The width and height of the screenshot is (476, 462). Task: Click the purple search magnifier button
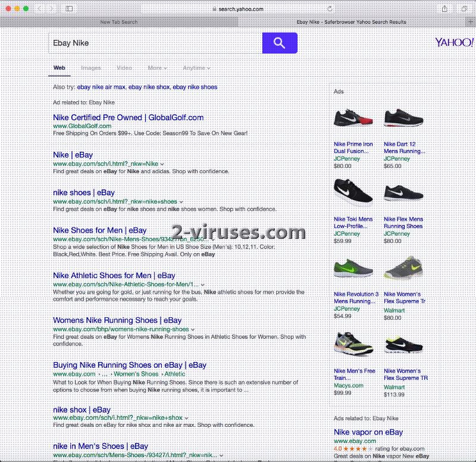click(x=279, y=43)
